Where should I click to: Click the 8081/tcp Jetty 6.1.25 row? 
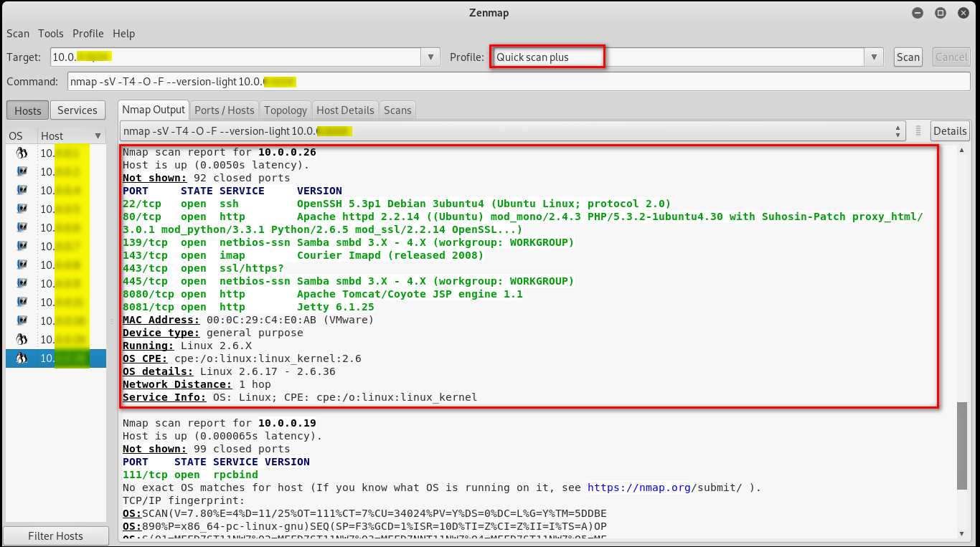[x=248, y=307]
